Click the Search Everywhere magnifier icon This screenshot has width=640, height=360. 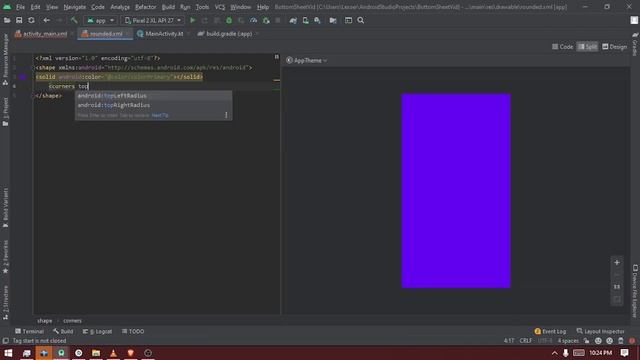point(361,20)
